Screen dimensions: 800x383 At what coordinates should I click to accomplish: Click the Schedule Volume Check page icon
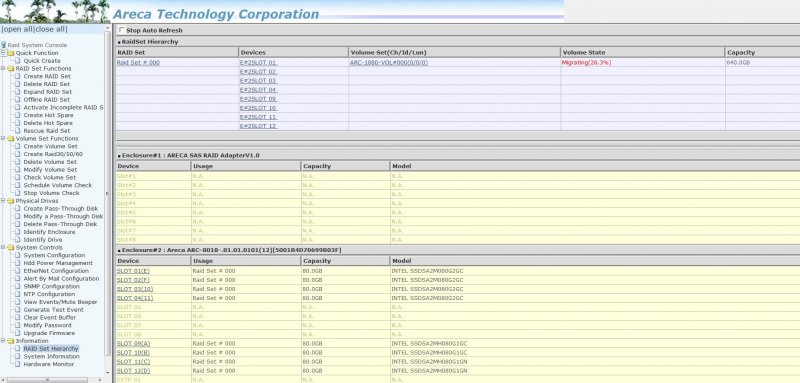[x=18, y=185]
